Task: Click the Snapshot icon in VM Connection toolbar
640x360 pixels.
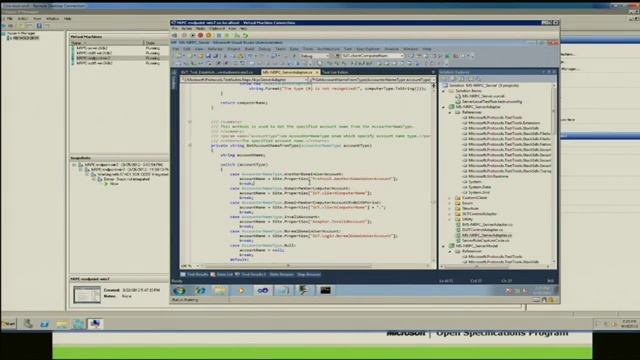Action: [x=237, y=36]
